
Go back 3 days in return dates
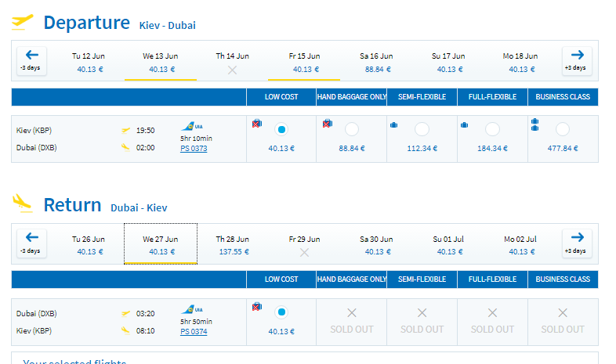coord(31,243)
